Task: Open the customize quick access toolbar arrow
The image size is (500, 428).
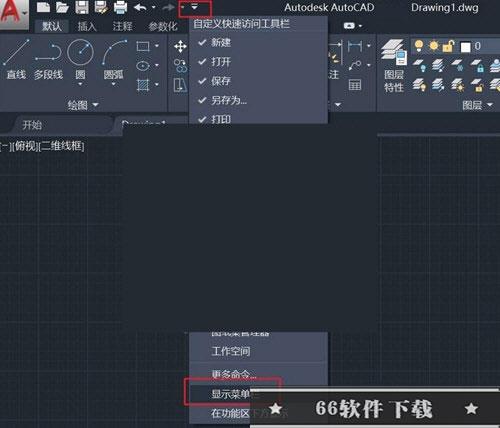Action: coord(195,8)
